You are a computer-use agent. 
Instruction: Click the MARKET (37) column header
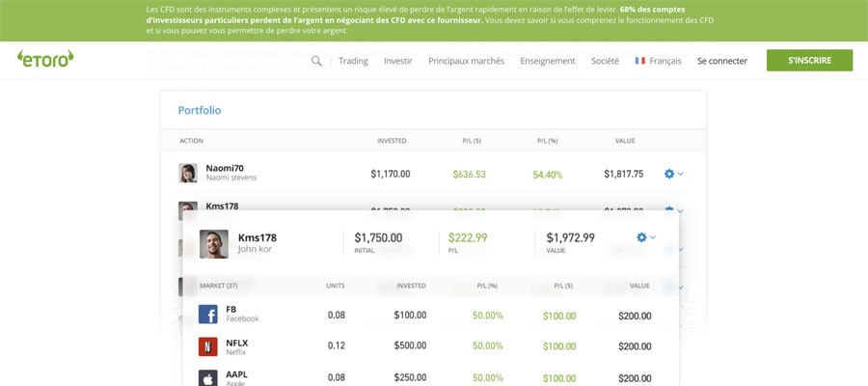point(219,286)
